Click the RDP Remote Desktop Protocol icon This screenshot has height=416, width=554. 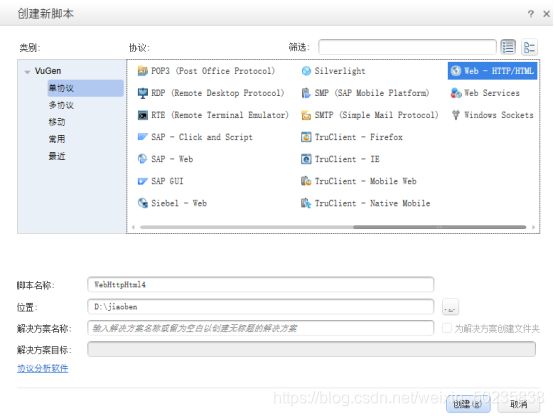[142, 93]
